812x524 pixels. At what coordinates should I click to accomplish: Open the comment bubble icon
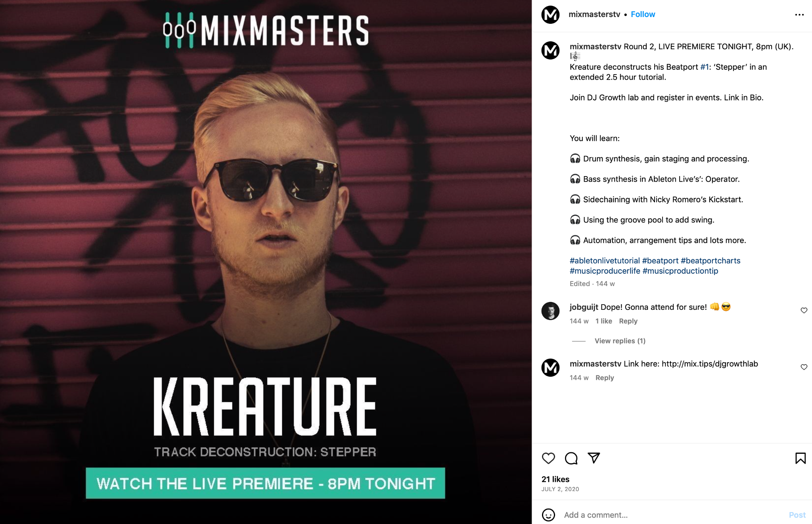[x=571, y=458]
